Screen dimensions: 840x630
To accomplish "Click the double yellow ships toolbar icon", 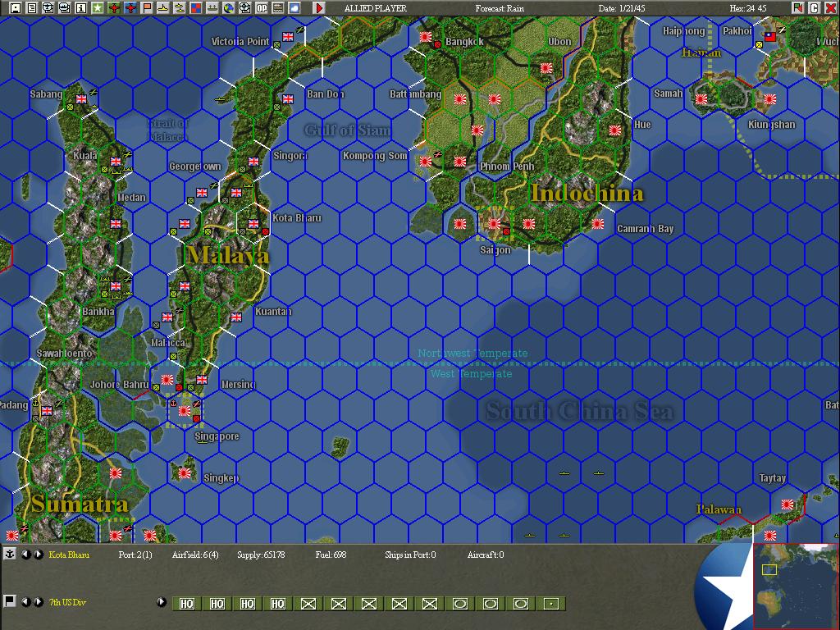I will click(180, 7).
